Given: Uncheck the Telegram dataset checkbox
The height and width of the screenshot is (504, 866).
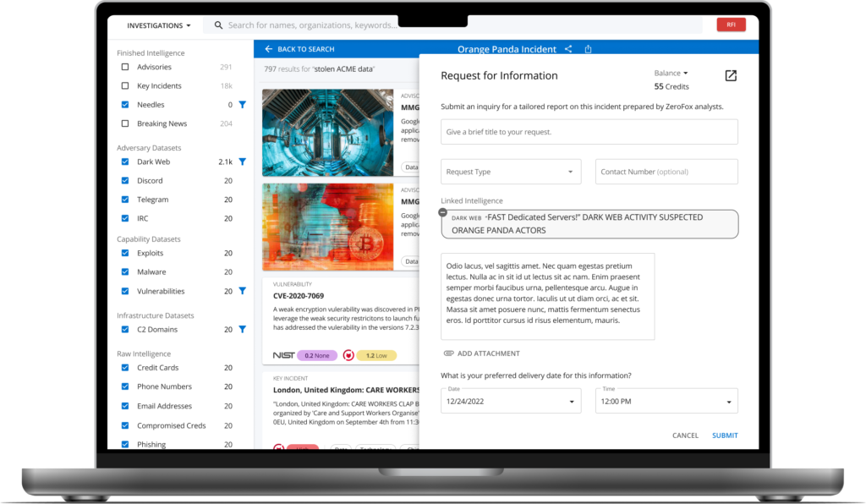Looking at the screenshot, I should click(125, 200).
